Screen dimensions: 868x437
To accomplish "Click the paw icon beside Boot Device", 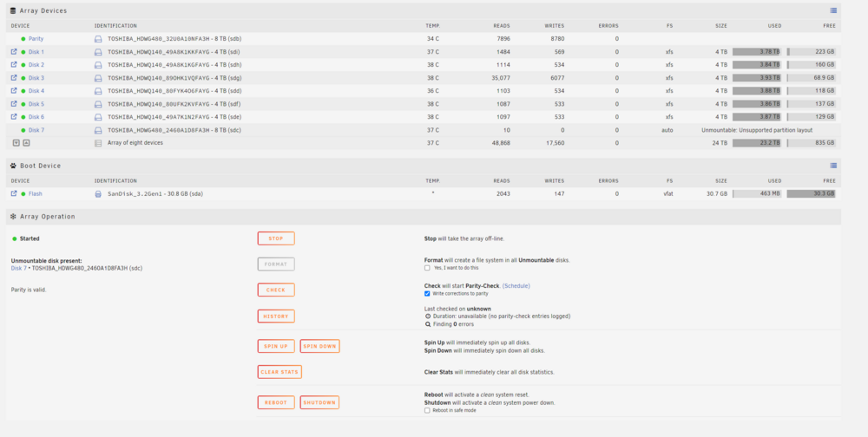I will (13, 166).
